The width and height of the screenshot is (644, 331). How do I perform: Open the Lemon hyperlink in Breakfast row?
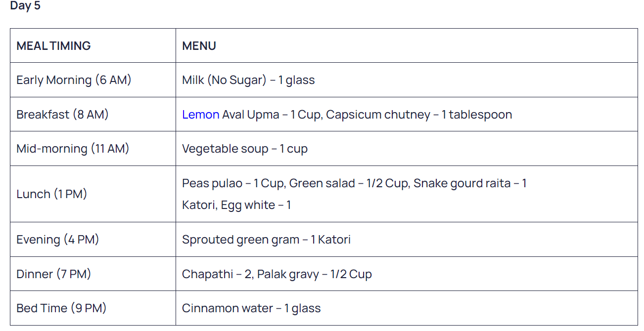click(200, 115)
